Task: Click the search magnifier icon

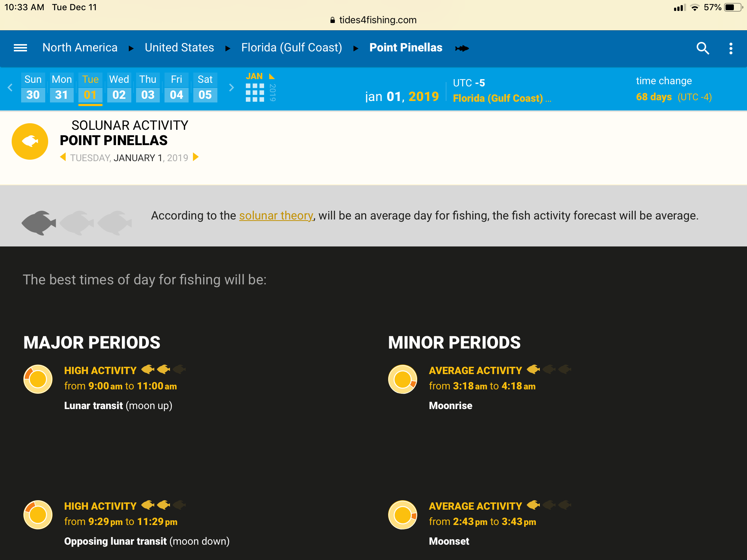Action: pyautogui.click(x=703, y=48)
